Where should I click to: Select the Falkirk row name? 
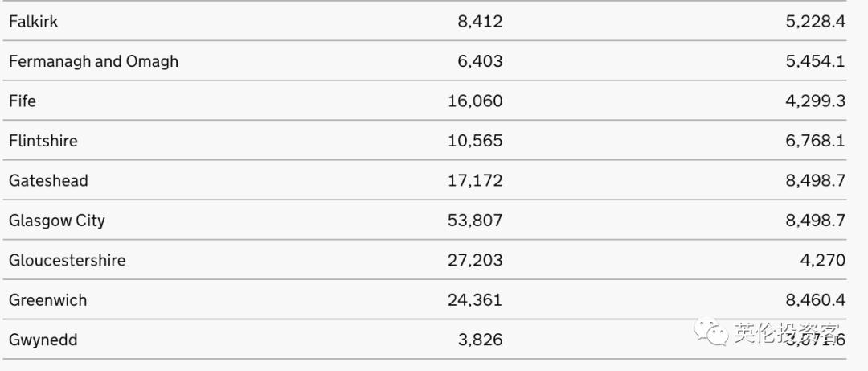click(34, 22)
